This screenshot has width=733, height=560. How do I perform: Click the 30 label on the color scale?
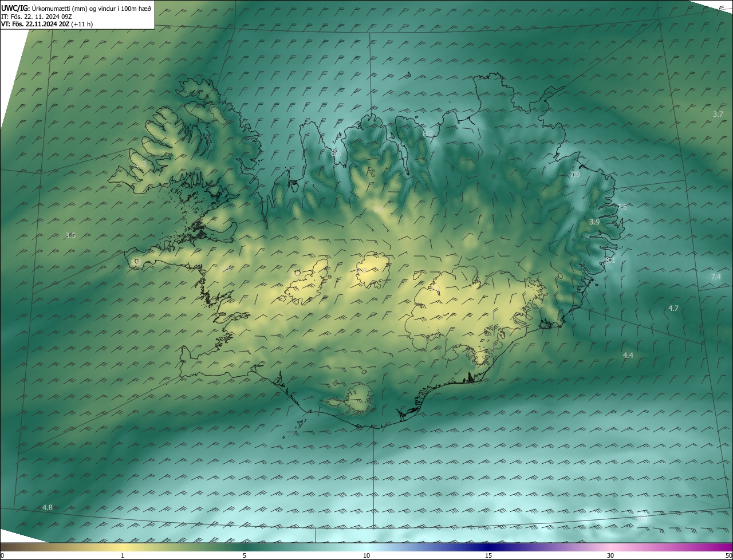click(610, 555)
